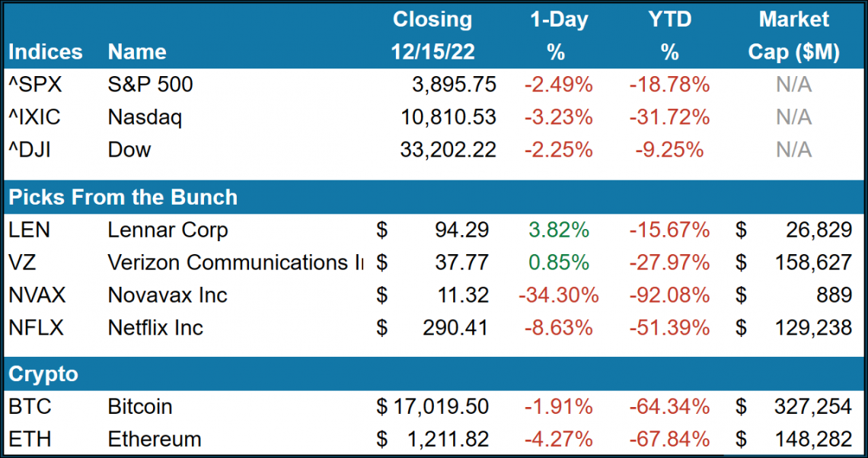Screen dimensions: 868x458
Task: Click the ^DJI ticker symbol
Action: (x=34, y=150)
